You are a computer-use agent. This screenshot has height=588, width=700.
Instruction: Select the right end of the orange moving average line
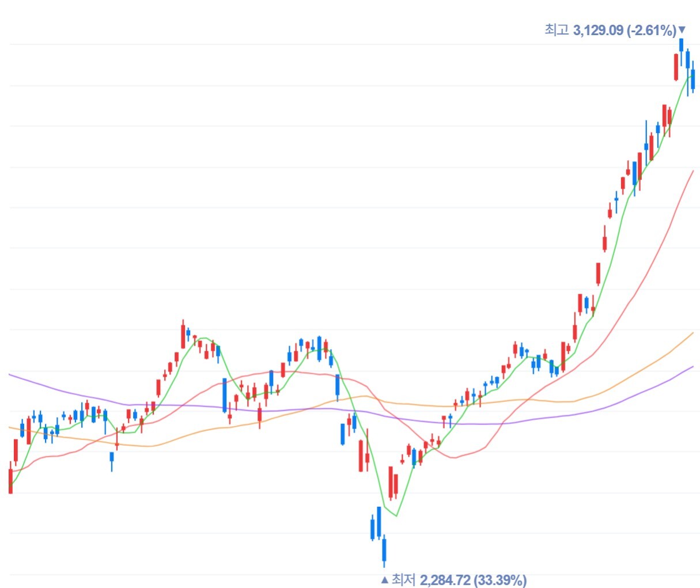point(692,333)
